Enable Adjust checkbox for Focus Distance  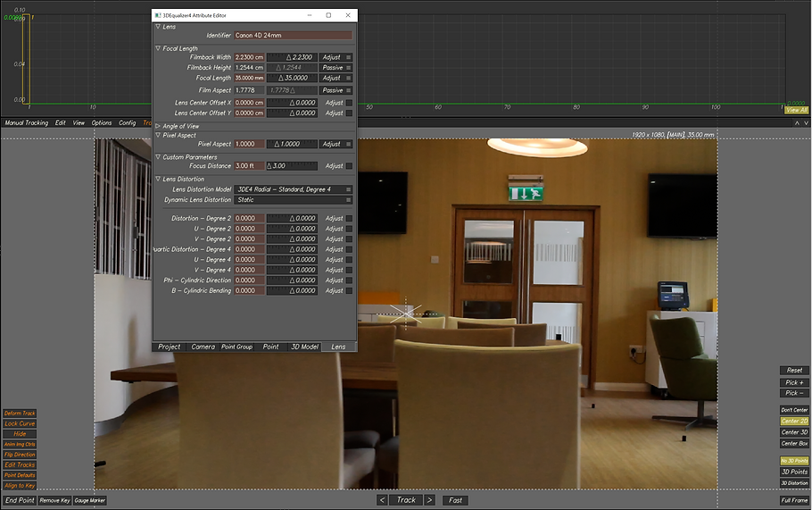(x=349, y=166)
